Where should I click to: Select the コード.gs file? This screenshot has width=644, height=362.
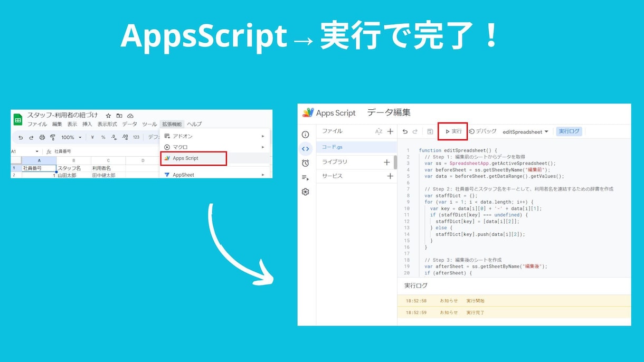click(x=357, y=147)
